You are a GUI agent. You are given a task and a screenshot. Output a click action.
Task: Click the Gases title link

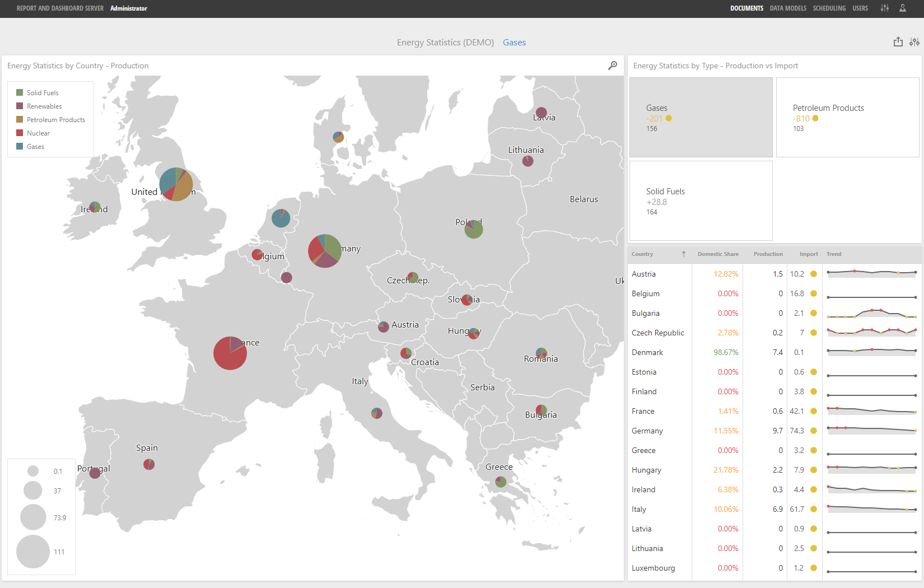click(x=514, y=43)
